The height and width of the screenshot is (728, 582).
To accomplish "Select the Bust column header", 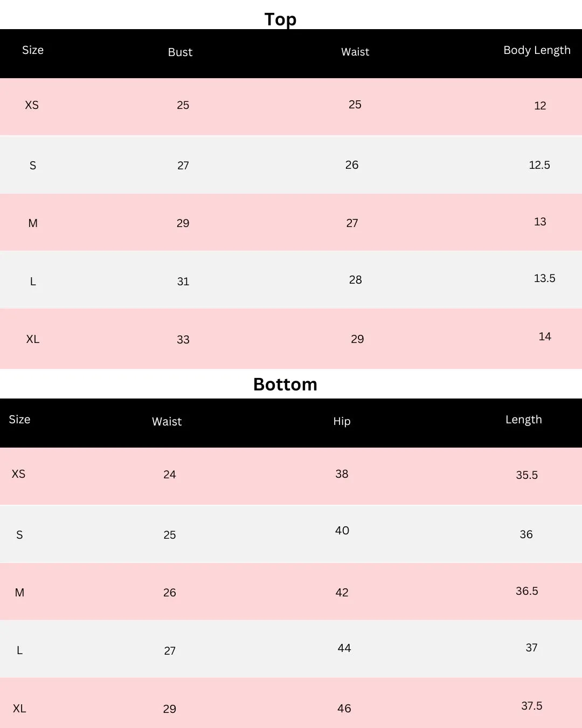I will click(x=180, y=52).
